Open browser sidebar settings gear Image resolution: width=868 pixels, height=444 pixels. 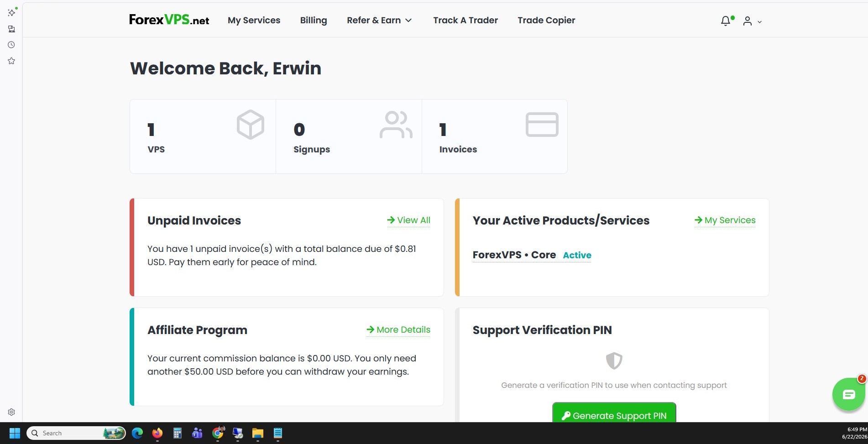point(11,412)
